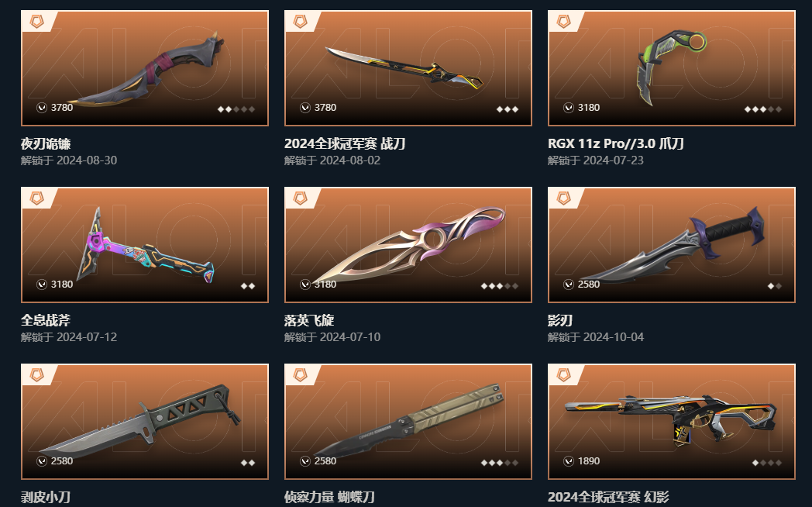The image size is (812, 507).
Task: View the 全息战斧 axe skin thumbnail
Action: coord(144,244)
